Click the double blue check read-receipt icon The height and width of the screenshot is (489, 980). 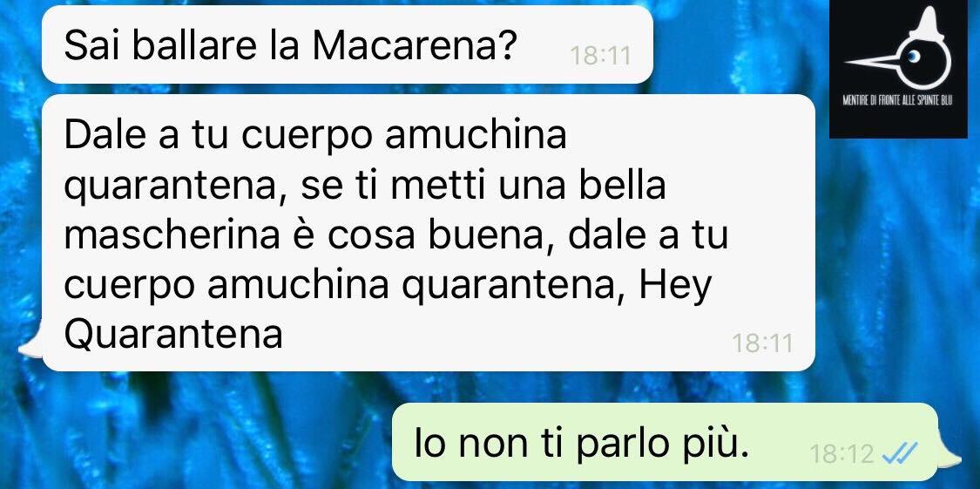tap(899, 451)
